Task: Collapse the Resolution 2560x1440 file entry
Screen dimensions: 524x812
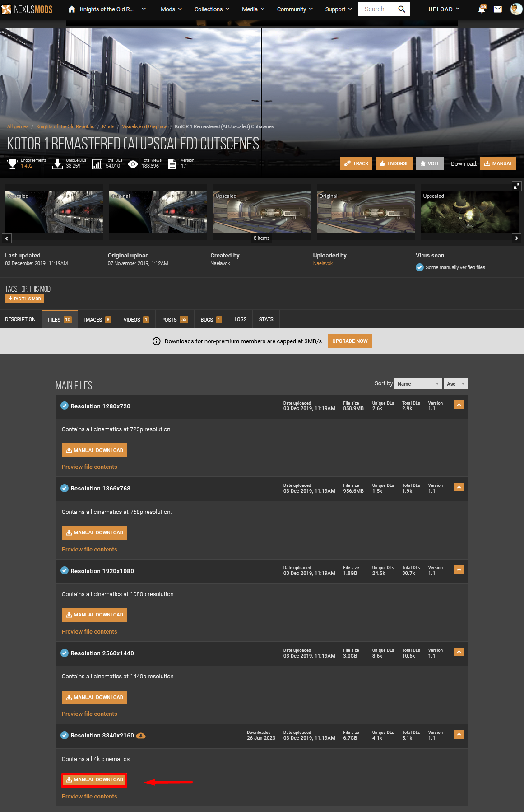Action: click(459, 652)
